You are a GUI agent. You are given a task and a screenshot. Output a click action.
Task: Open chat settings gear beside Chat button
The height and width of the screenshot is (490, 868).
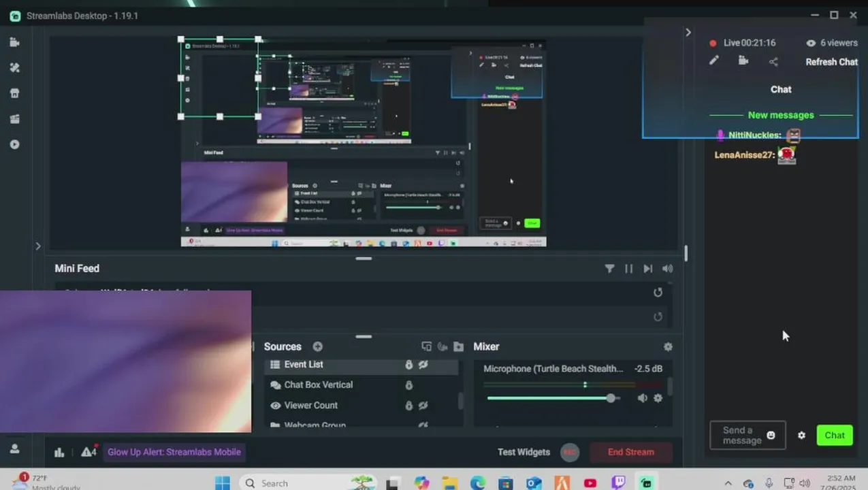coord(801,435)
